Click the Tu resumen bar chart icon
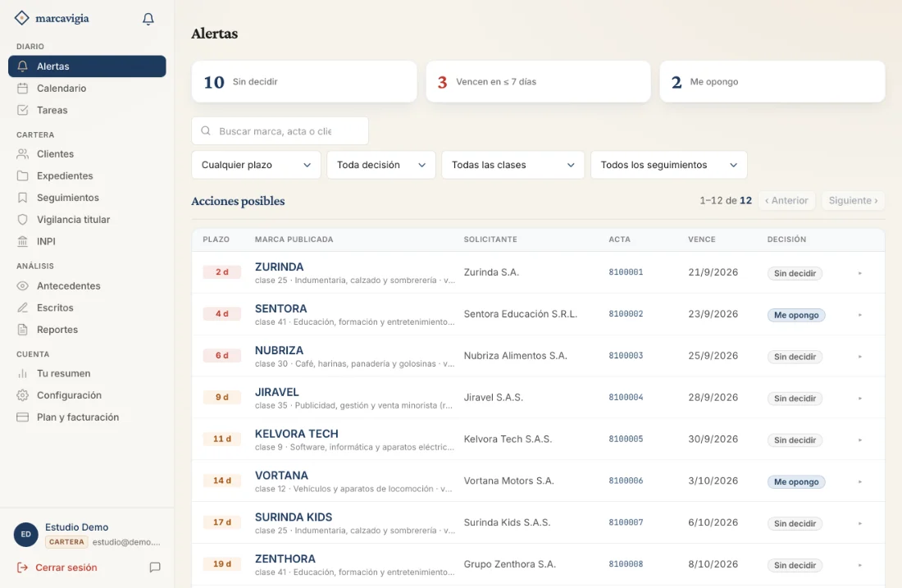This screenshot has height=588, width=902. [22, 373]
